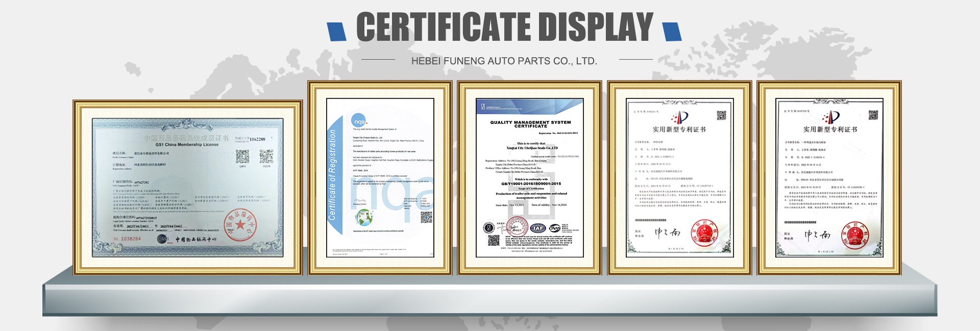
Task: Click the vertical 'Certificate of Registration' text
Action: coord(333,175)
